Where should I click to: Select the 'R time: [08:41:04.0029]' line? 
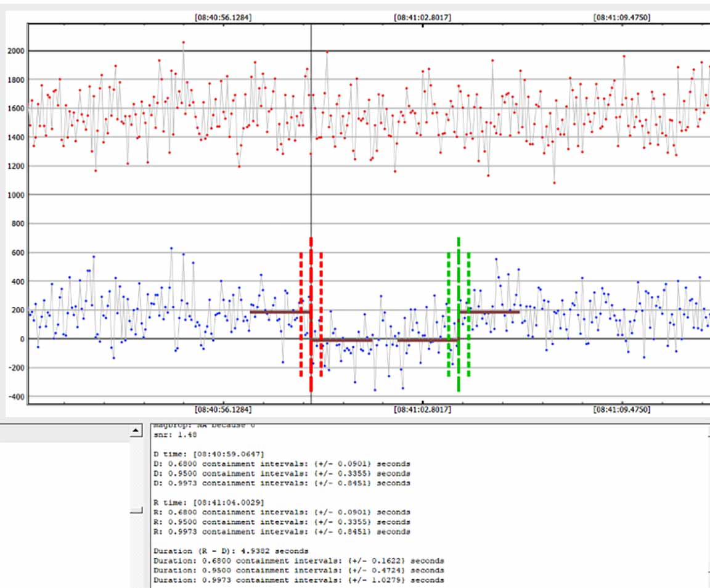[x=209, y=502]
